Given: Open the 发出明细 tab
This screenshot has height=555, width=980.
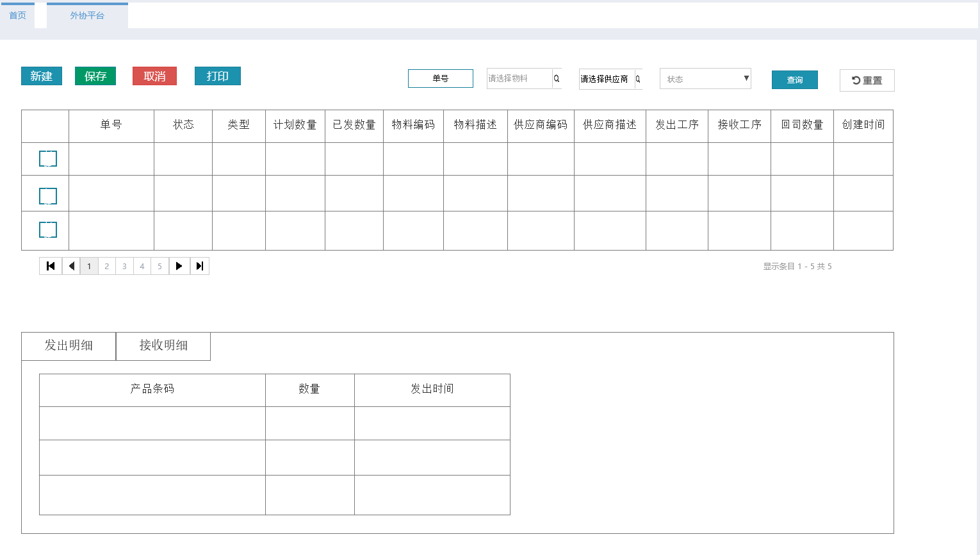Looking at the screenshot, I should tap(69, 346).
